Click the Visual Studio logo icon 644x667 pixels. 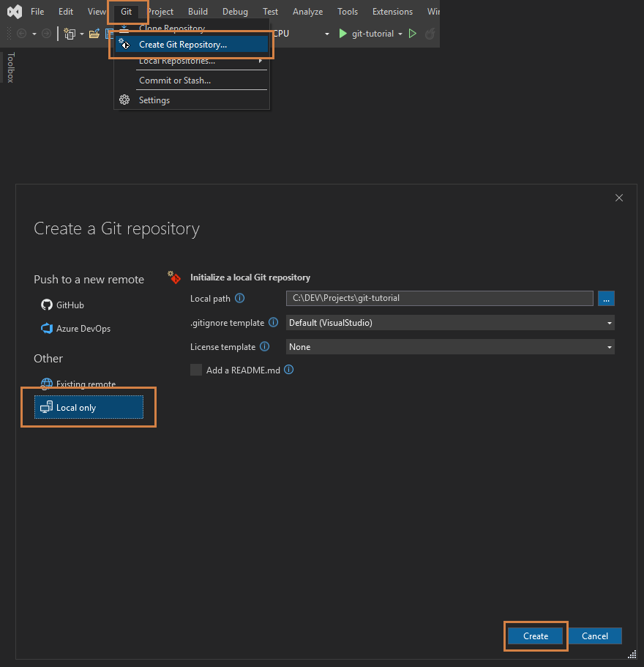click(x=14, y=12)
